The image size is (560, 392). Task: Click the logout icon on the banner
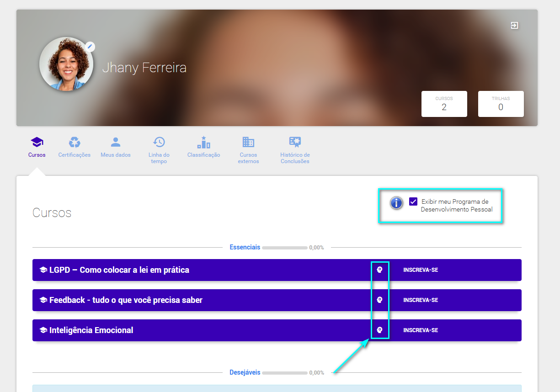pyautogui.click(x=514, y=26)
